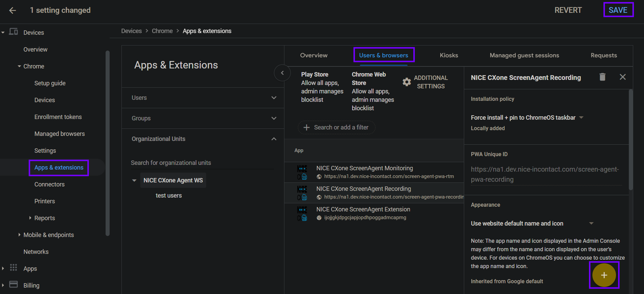Open Connectors in sidebar
This screenshot has width=644, height=294.
point(49,184)
